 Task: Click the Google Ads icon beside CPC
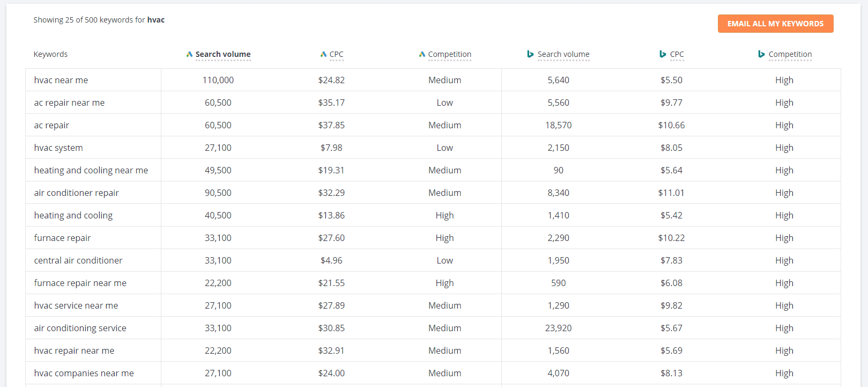coord(323,54)
